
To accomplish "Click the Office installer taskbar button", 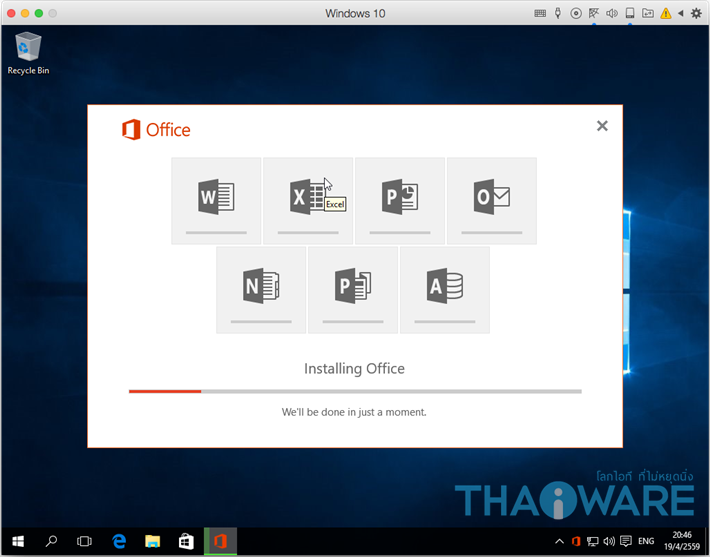I will 221,541.
